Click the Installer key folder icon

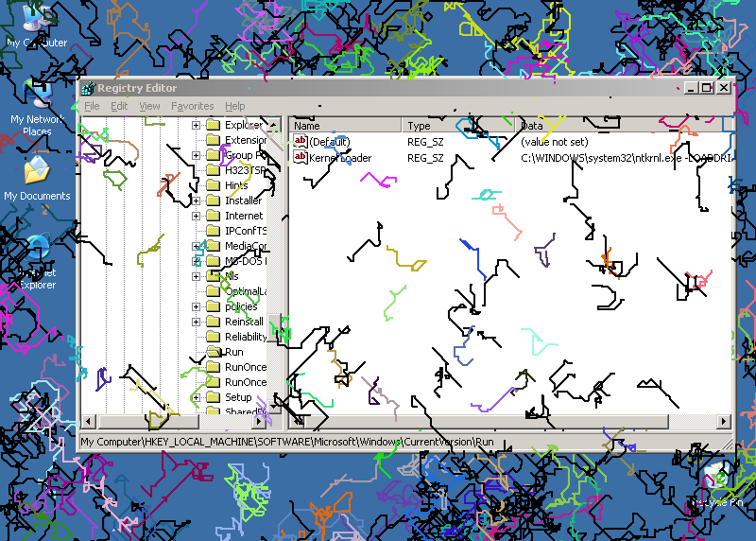(x=214, y=201)
